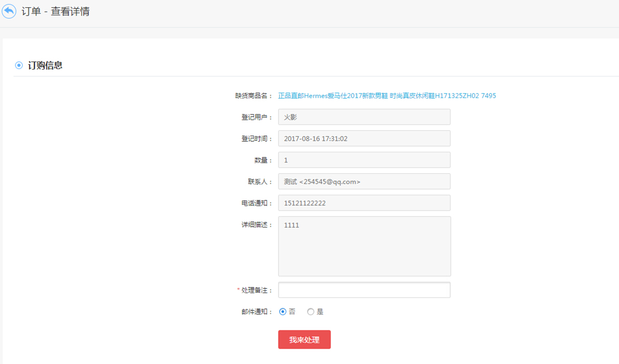Click the 数量 label

(x=263, y=161)
